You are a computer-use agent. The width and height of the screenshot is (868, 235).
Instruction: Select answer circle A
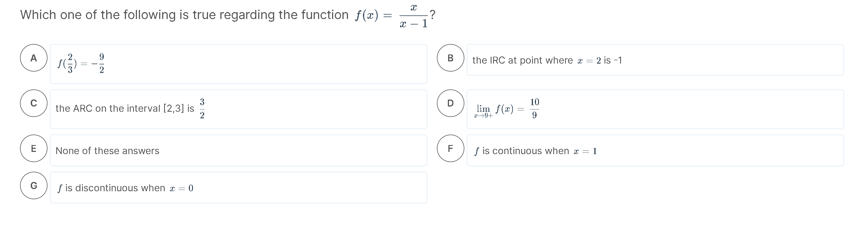click(x=34, y=58)
